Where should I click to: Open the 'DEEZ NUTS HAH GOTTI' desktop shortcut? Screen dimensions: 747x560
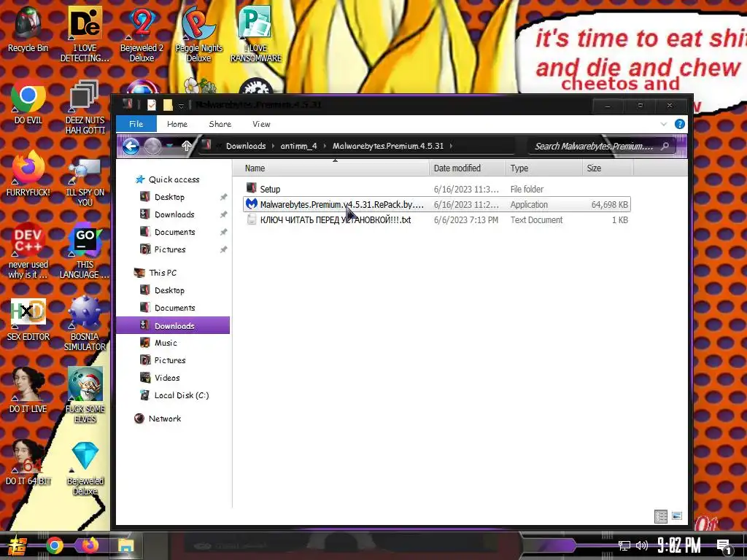pyautogui.click(x=85, y=106)
